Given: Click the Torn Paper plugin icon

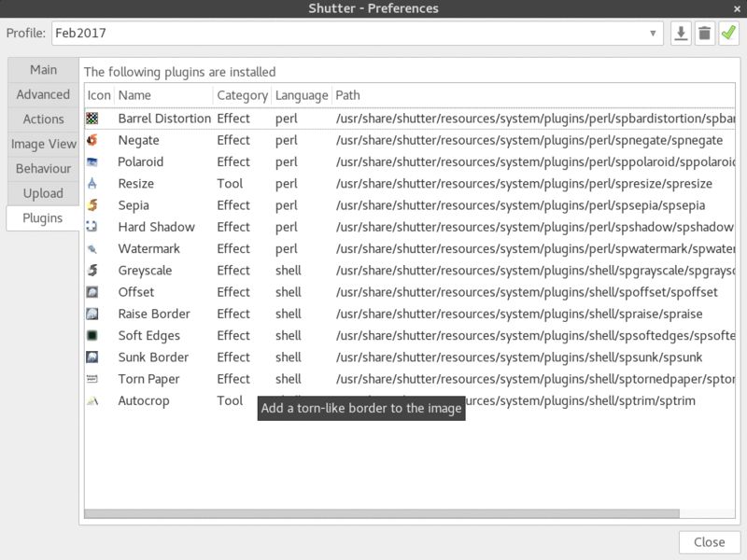Looking at the screenshot, I should point(92,379).
